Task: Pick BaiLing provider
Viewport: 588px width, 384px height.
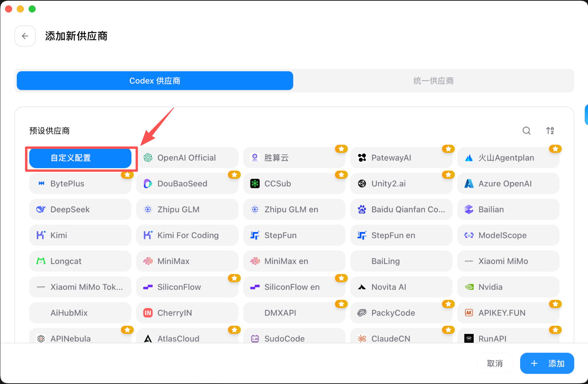Action: [401, 261]
